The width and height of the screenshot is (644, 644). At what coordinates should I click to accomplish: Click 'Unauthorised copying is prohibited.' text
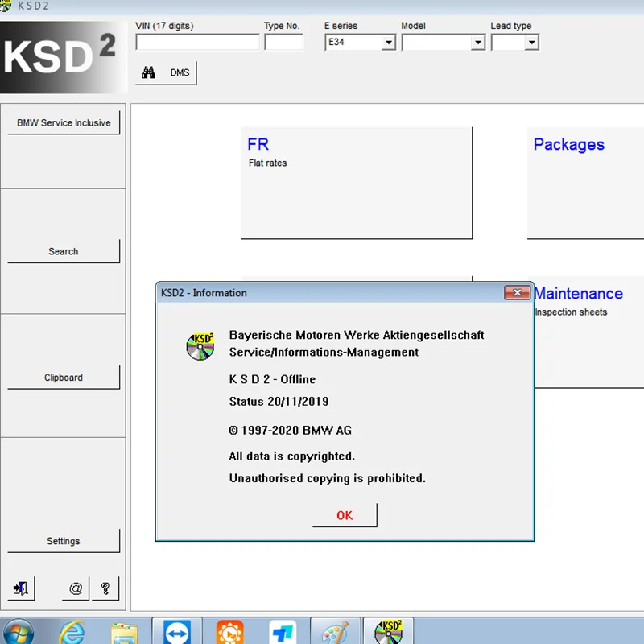[x=328, y=478]
